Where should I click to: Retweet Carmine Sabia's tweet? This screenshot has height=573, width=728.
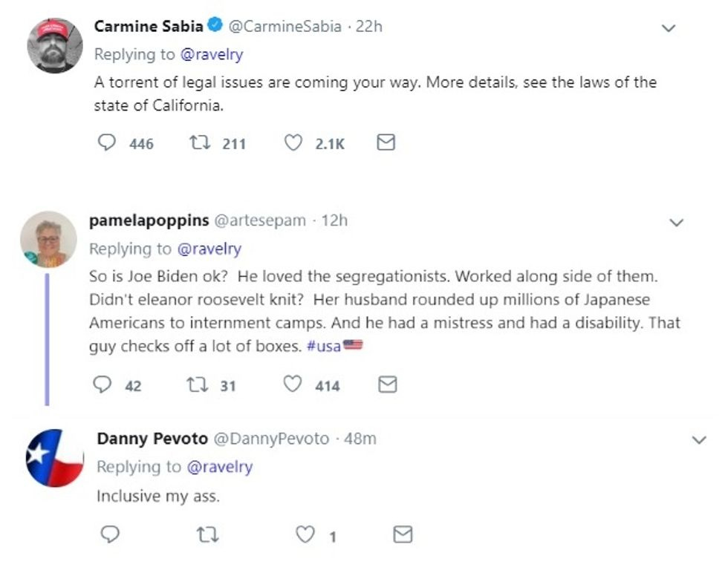200,143
